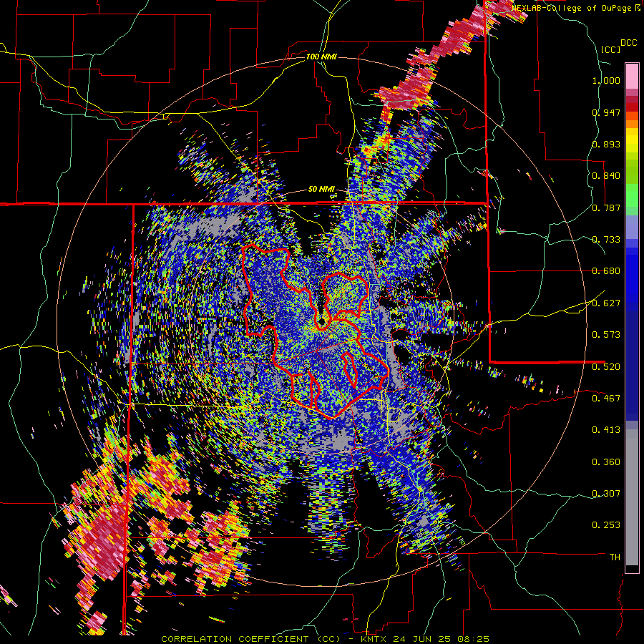This screenshot has height=644, width=644.
Task: Pick the light pink swatch atop the color bar
Action: 632,76
